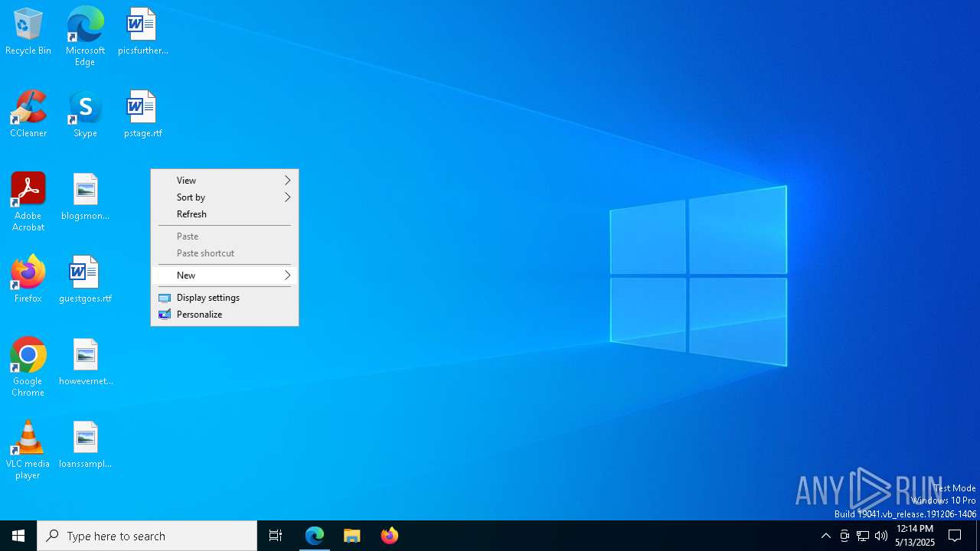Viewport: 980px width, 551px height.
Task: Select the Adobe Acrobat desktop shortcut
Action: pyautogui.click(x=28, y=202)
